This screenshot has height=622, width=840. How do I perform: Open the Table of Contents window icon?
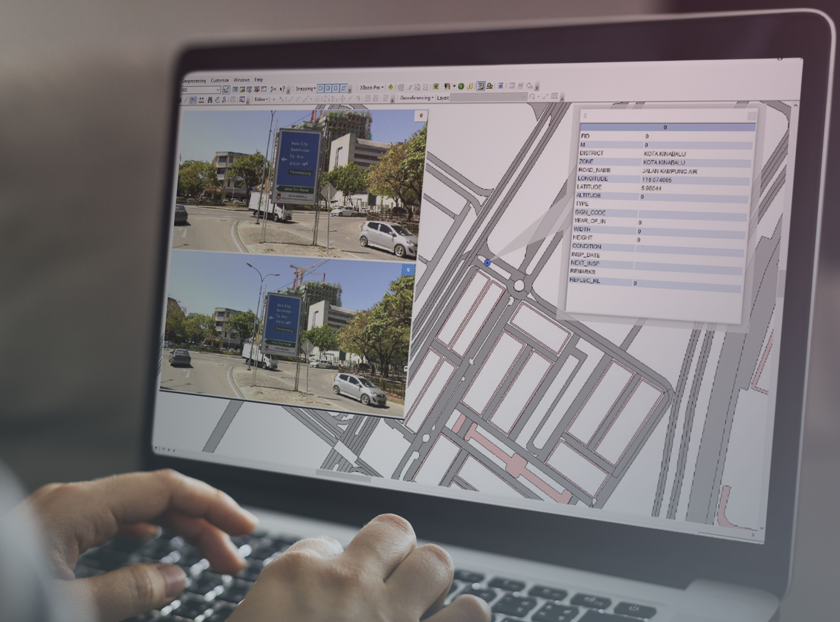235,89
